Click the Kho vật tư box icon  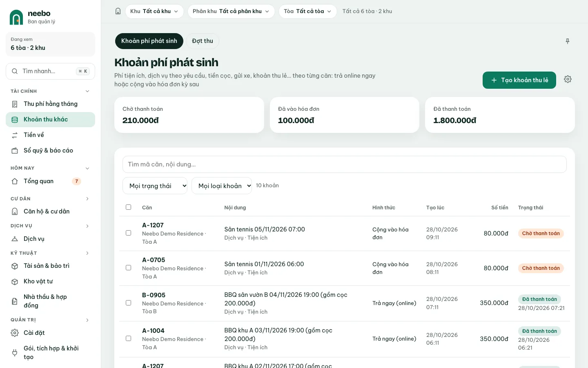[x=15, y=282]
